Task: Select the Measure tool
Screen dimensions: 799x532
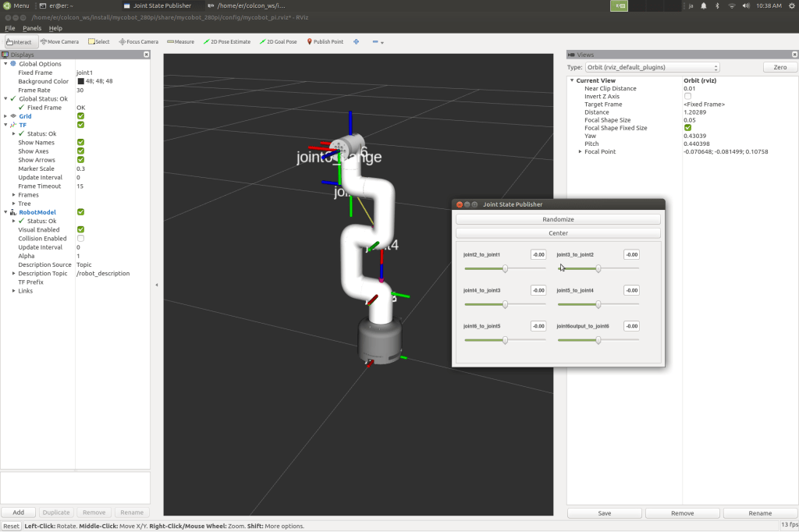Action: click(180, 42)
